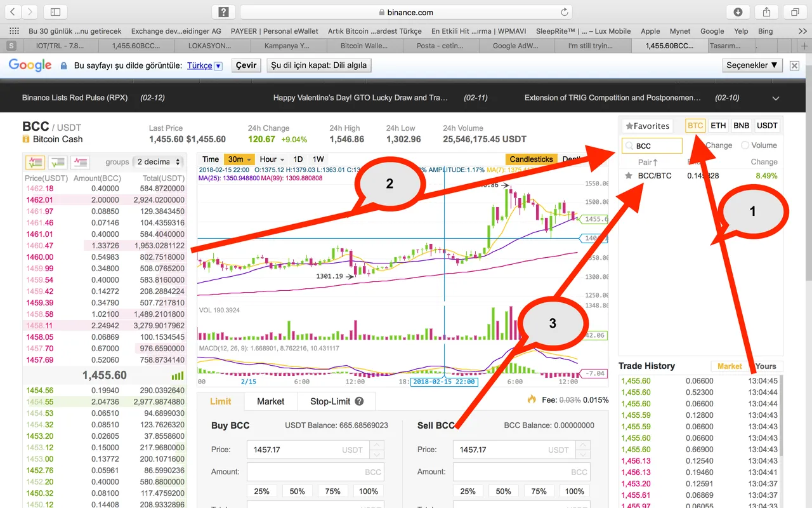Viewport: 812px width, 508px height.
Task: Select 1W chart interval
Action: coord(318,159)
